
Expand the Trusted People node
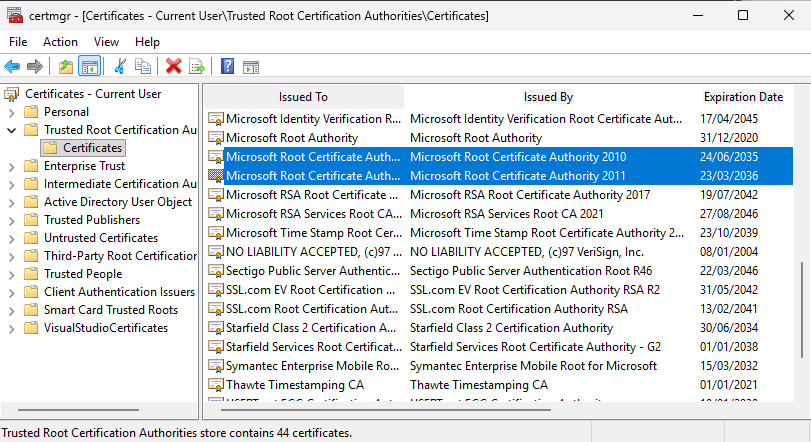tap(11, 275)
